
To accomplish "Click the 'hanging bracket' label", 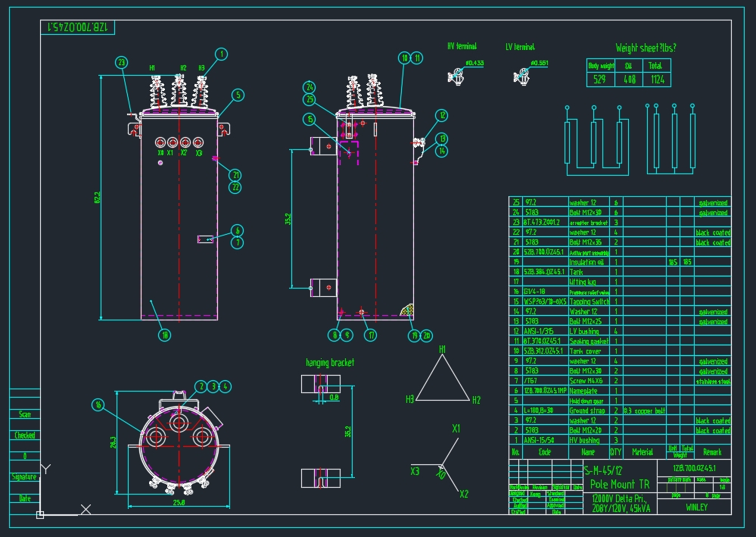I will 330,363.
